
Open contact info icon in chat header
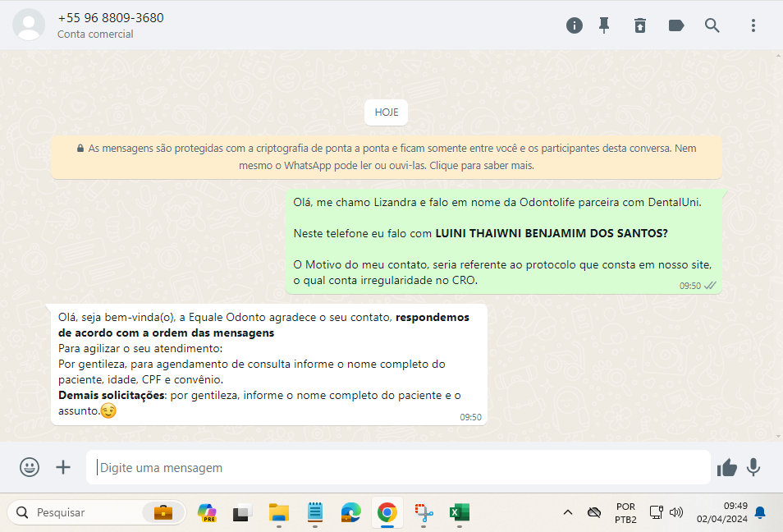[x=575, y=25]
